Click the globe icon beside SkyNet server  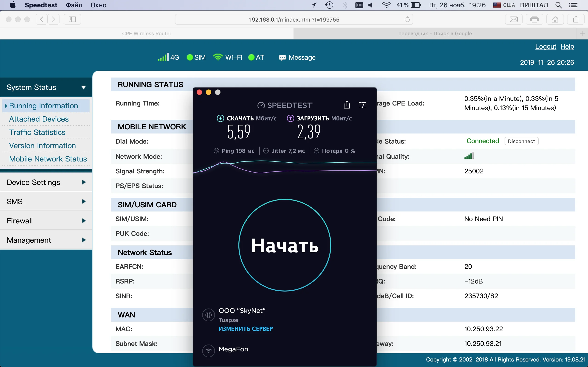(209, 315)
